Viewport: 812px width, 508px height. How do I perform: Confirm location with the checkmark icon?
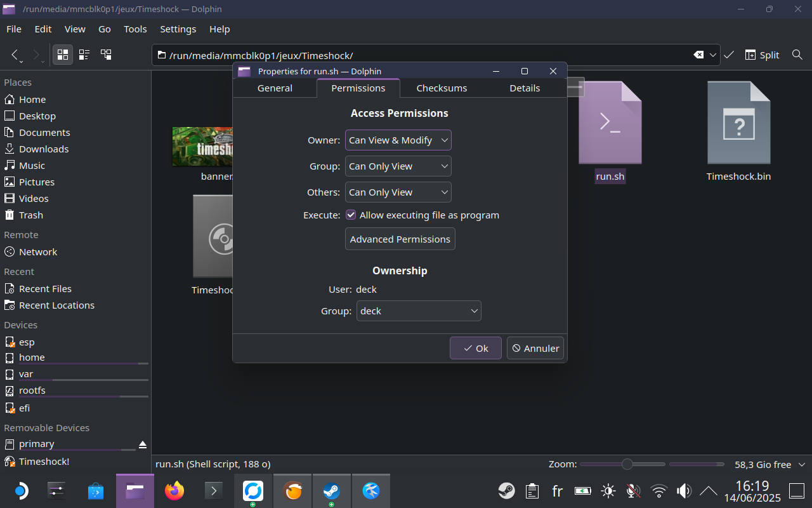(x=729, y=55)
